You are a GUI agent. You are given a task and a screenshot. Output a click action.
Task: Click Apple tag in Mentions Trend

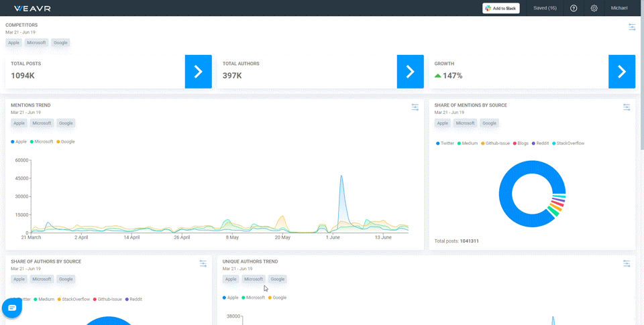click(19, 123)
